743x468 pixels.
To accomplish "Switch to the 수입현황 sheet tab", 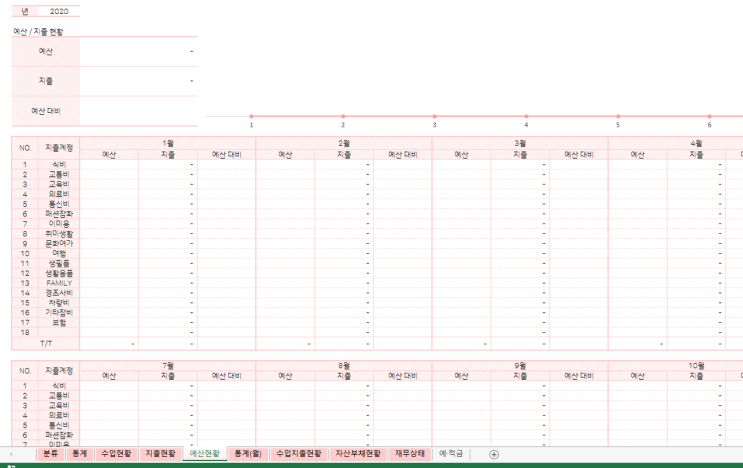I will point(116,454).
